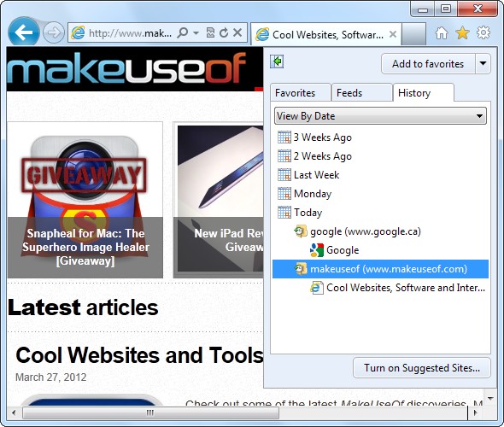Click the vertical scrollbar down arrow
504x427 pixels.
click(490, 399)
